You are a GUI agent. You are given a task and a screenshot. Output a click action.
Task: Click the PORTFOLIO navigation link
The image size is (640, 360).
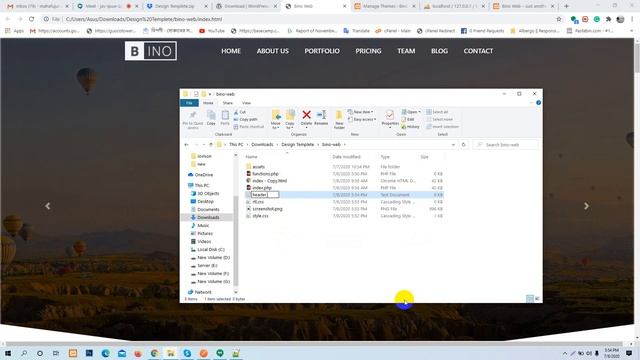coord(322,51)
